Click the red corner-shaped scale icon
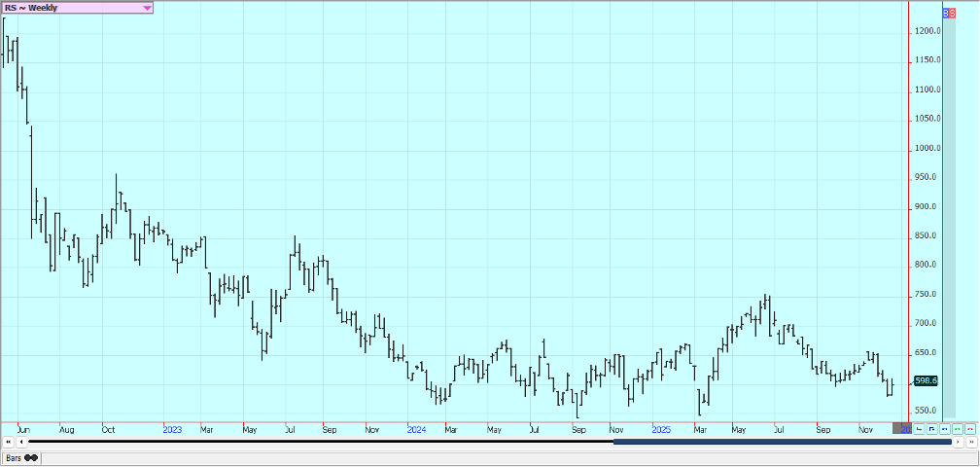This screenshot has width=980, height=467. (919, 428)
